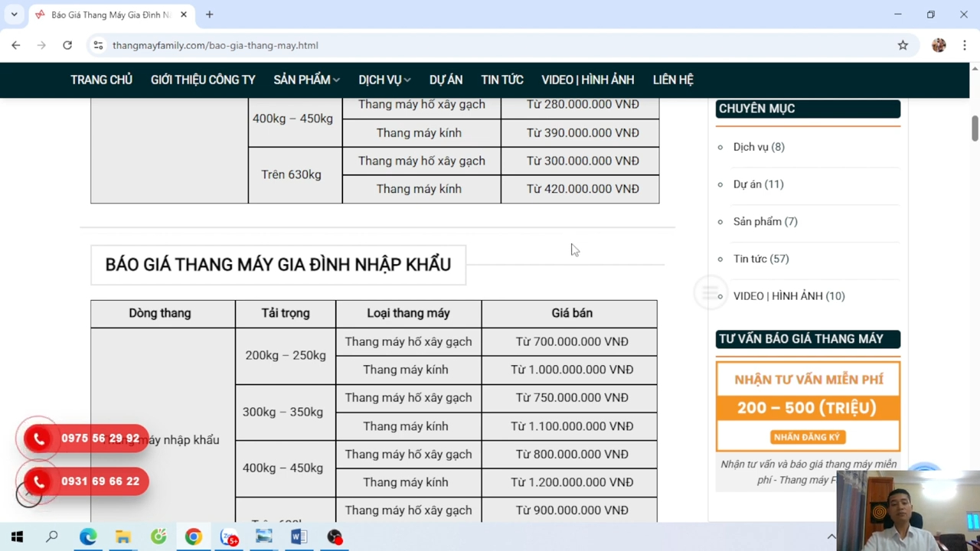Click the NHẤN ĐĂNG KÝ button

click(x=807, y=437)
